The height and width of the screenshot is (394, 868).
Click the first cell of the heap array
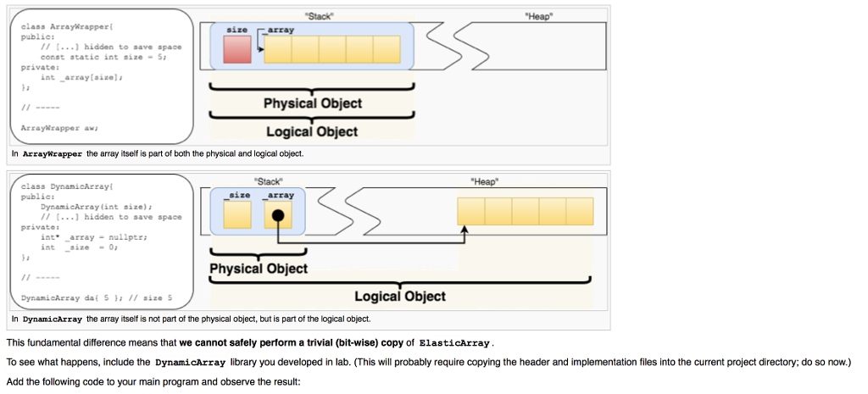pyautogui.click(x=470, y=211)
